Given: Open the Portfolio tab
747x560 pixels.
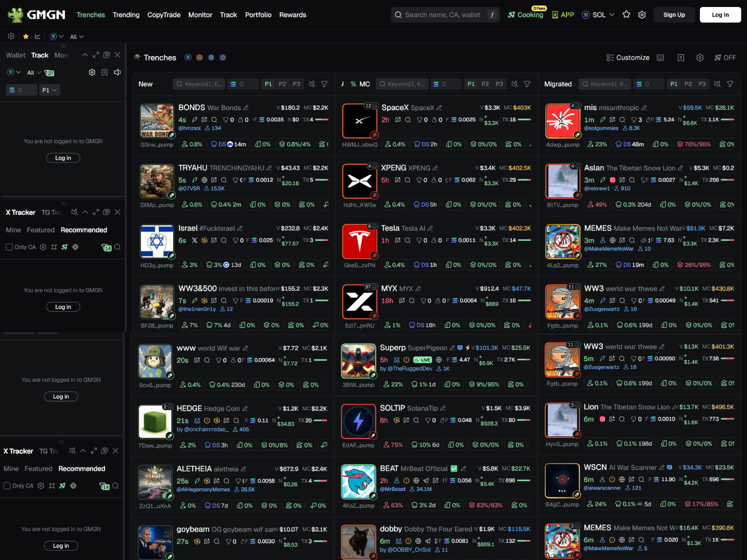Looking at the screenshot, I should tap(258, 15).
